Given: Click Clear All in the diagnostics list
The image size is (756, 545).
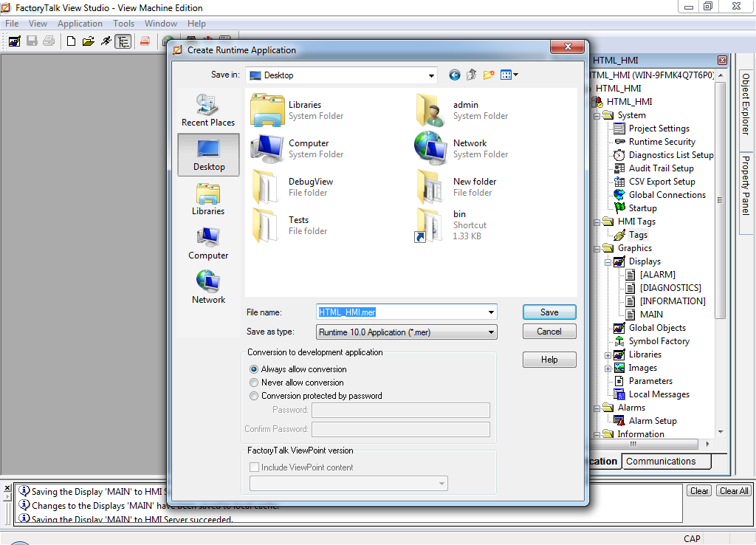Looking at the screenshot, I should [x=734, y=491].
